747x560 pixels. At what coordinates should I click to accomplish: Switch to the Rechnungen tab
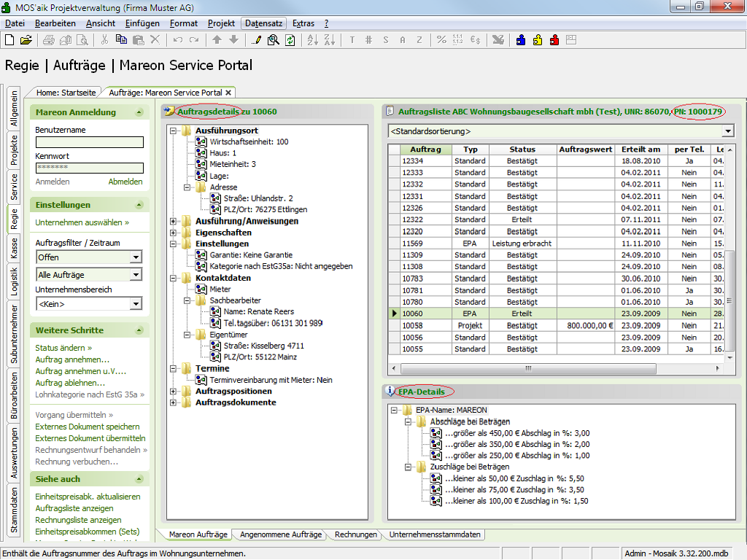[x=356, y=534]
